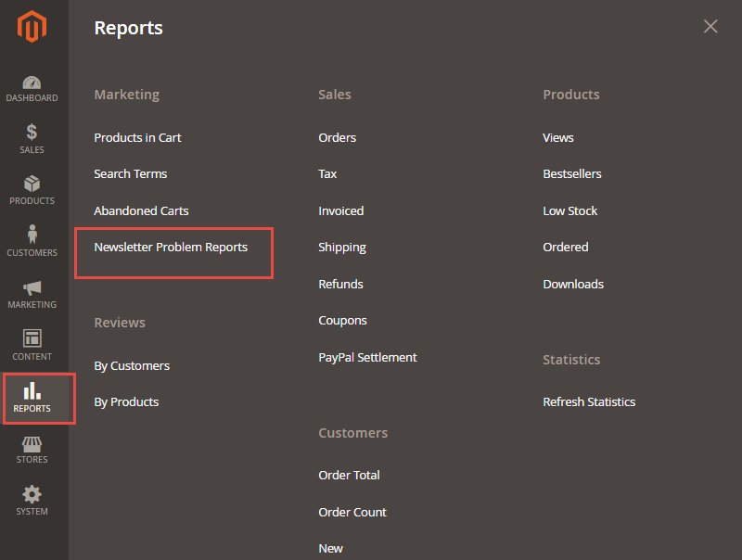
Task: Open reviews By Customers report
Action: click(132, 366)
